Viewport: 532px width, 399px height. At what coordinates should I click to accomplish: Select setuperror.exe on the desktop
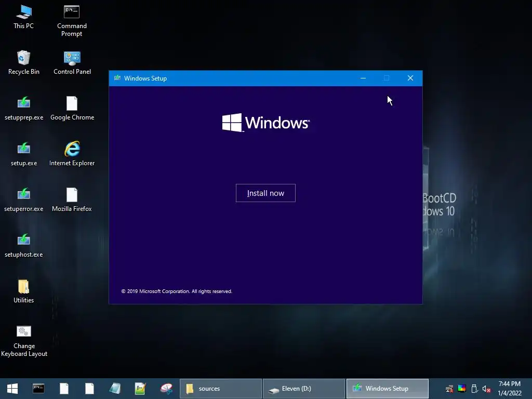coord(24,200)
